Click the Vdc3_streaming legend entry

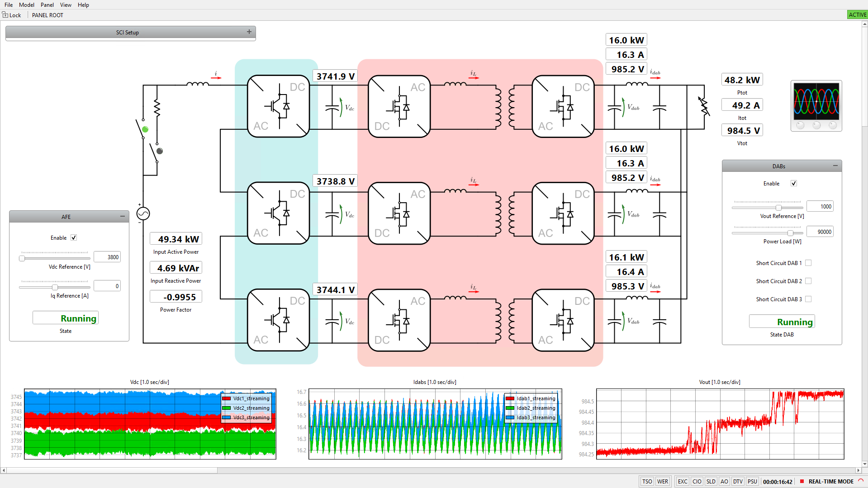tap(247, 417)
